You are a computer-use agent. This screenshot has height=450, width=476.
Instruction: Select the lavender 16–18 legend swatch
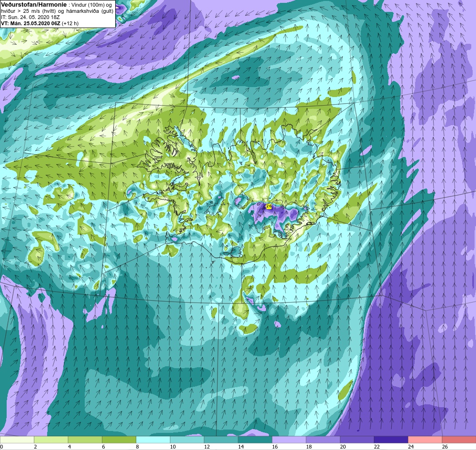click(x=289, y=440)
